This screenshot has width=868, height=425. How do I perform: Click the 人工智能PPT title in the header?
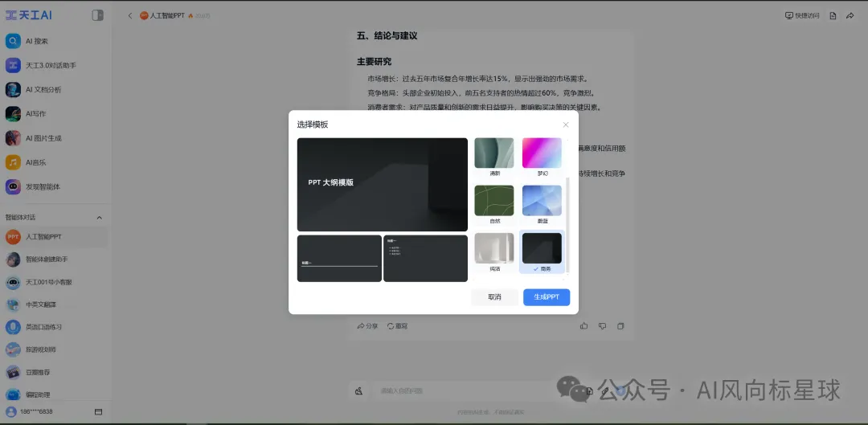167,15
